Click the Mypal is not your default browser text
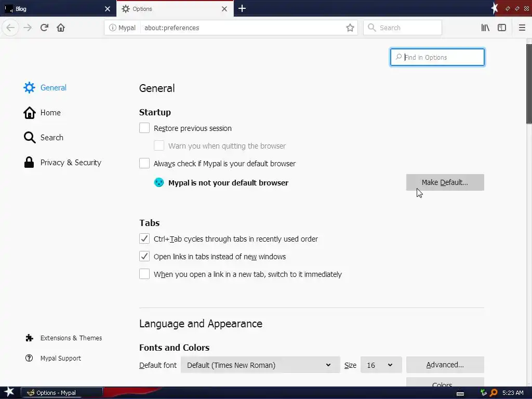Image resolution: width=532 pixels, height=399 pixels. [229, 182]
